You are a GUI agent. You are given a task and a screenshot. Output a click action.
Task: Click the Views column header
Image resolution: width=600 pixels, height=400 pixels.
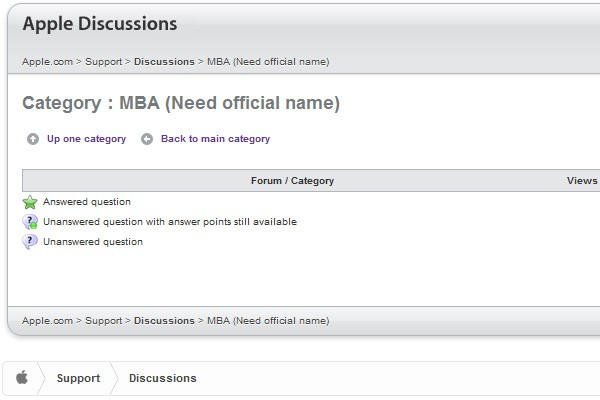tap(581, 181)
